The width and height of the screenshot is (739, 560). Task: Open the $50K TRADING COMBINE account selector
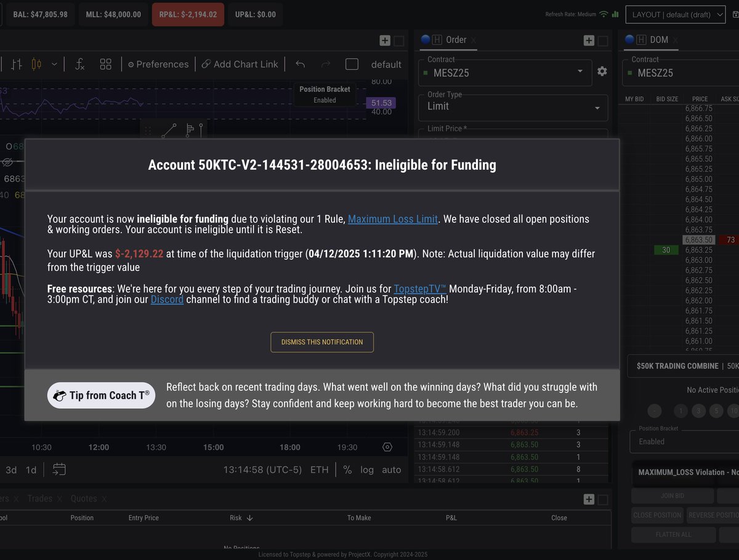click(684, 366)
